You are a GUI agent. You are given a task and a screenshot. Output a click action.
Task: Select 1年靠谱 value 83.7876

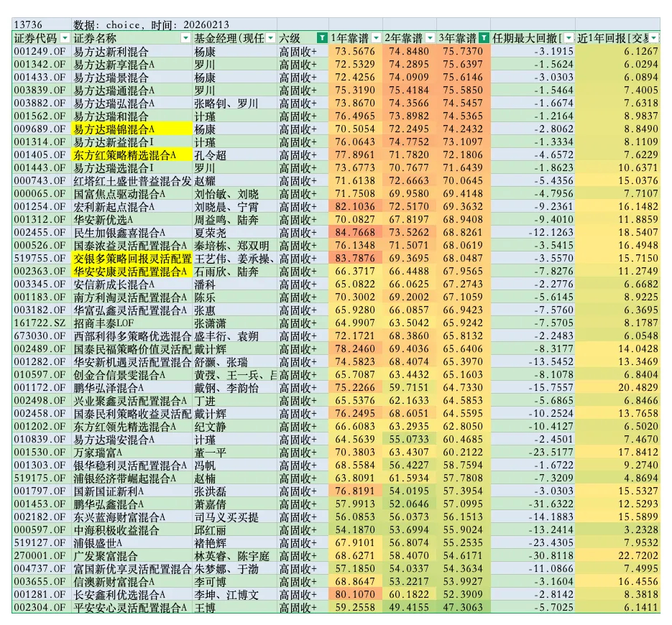click(356, 259)
